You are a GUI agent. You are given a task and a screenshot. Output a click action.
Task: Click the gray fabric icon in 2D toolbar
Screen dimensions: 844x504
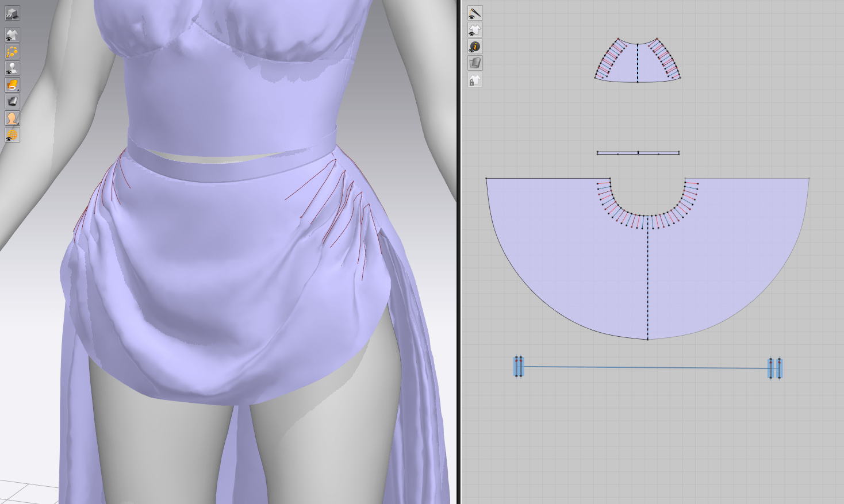(475, 63)
